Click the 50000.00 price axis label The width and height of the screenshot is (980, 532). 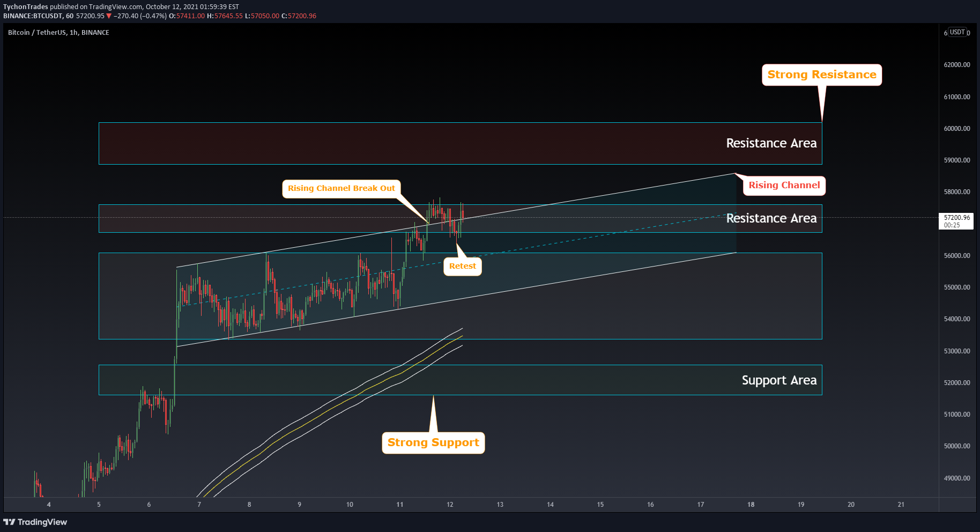point(957,446)
